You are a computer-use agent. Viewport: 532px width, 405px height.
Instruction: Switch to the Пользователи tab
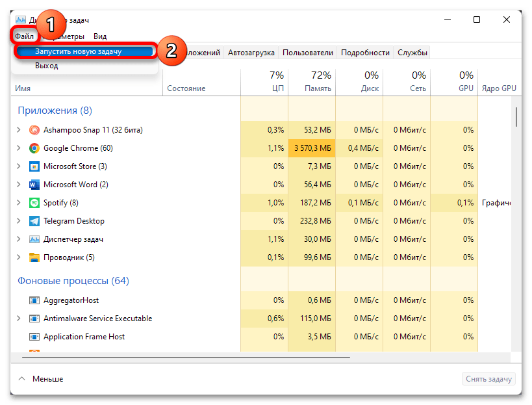click(x=308, y=53)
